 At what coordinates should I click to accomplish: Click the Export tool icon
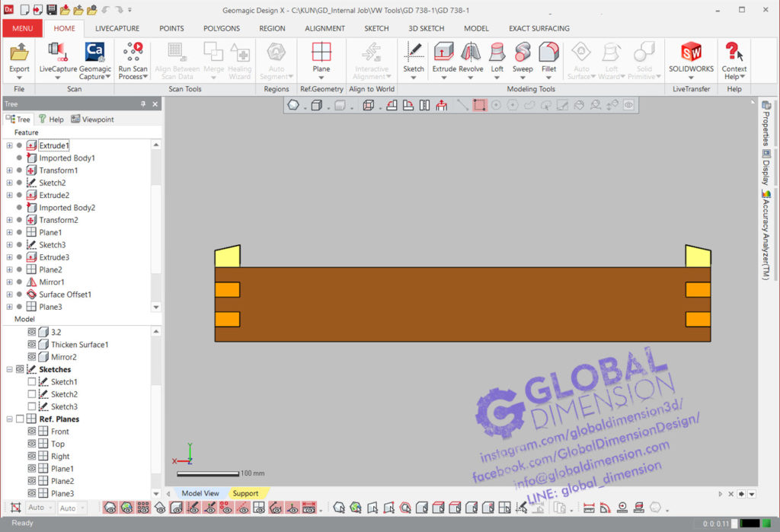pos(19,52)
